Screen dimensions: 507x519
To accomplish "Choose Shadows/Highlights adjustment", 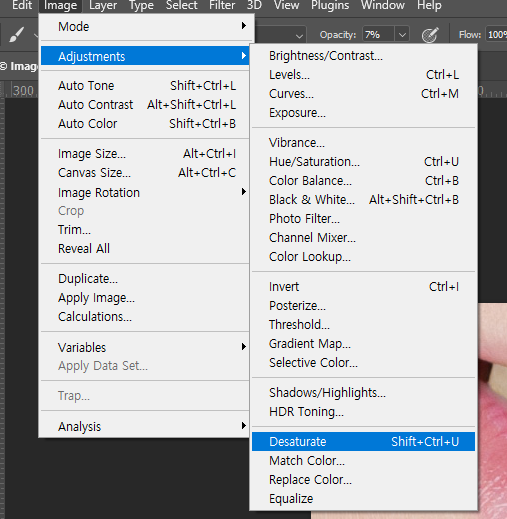I will [x=363, y=393].
